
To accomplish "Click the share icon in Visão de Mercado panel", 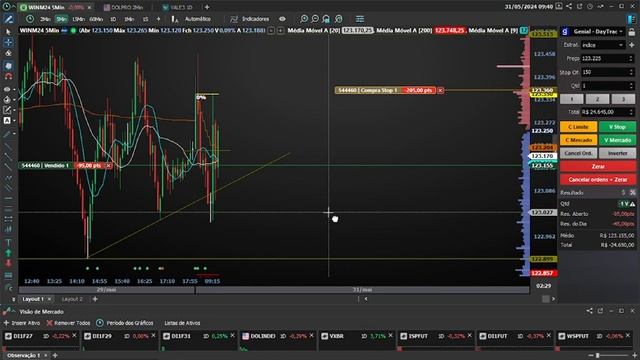I will pyautogui.click(x=589, y=311).
